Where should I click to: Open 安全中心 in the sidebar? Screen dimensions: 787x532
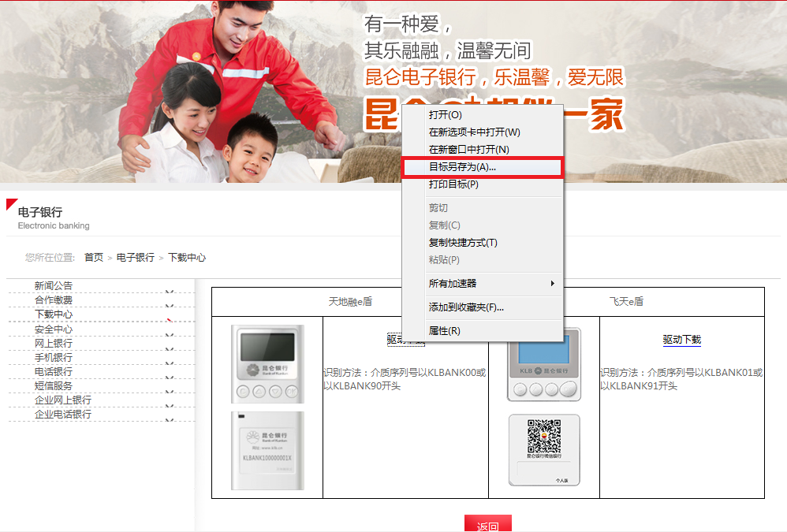pyautogui.click(x=54, y=329)
